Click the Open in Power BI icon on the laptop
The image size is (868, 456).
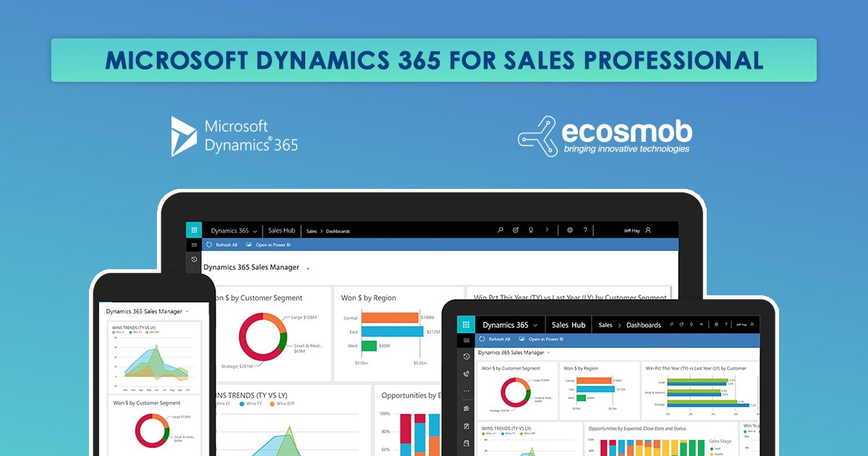click(249, 245)
